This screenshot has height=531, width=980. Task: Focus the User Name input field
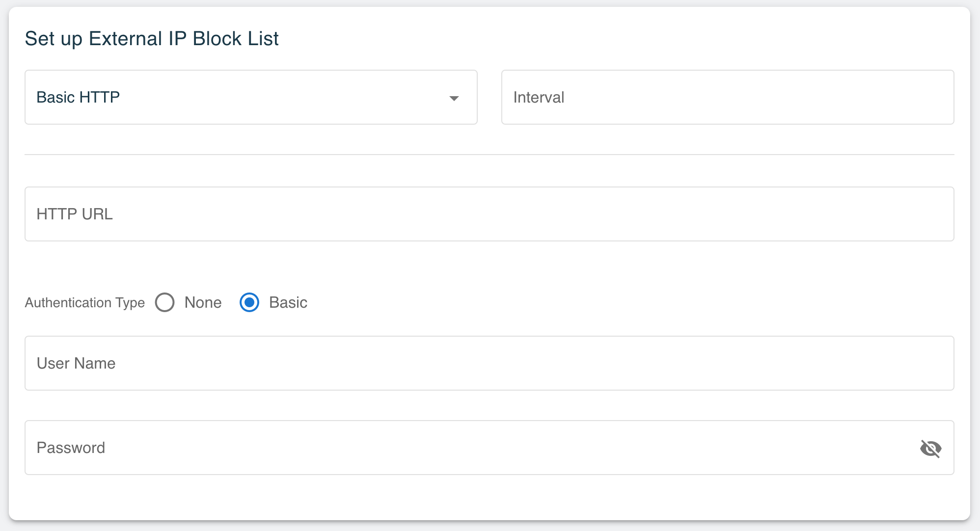coord(490,363)
